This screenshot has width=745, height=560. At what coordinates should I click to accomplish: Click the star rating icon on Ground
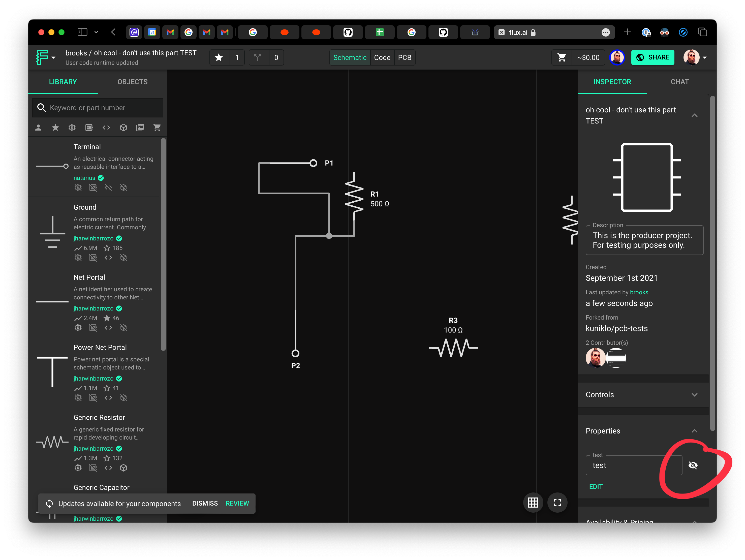(x=107, y=248)
